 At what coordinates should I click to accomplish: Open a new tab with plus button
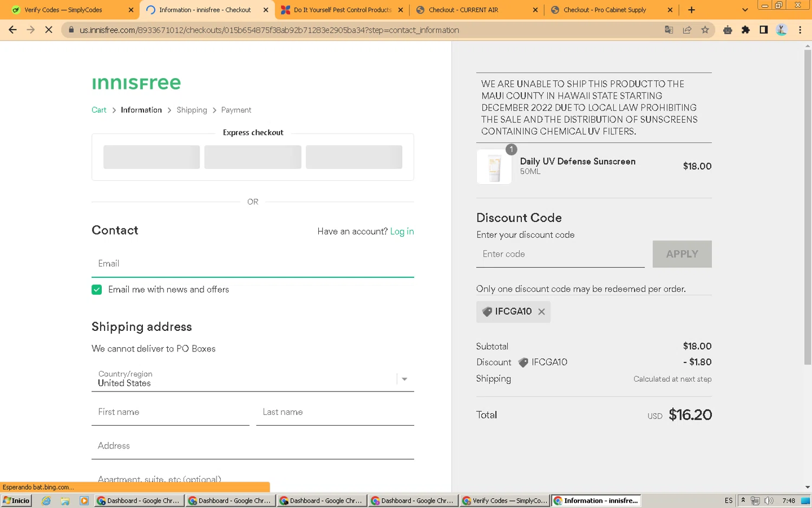[x=691, y=10]
